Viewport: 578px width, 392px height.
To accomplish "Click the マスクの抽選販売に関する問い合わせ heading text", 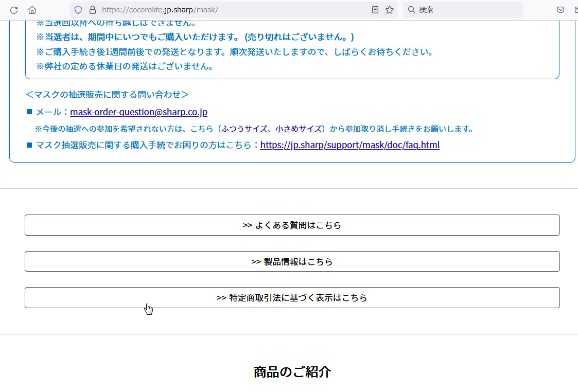I will point(107,95).
